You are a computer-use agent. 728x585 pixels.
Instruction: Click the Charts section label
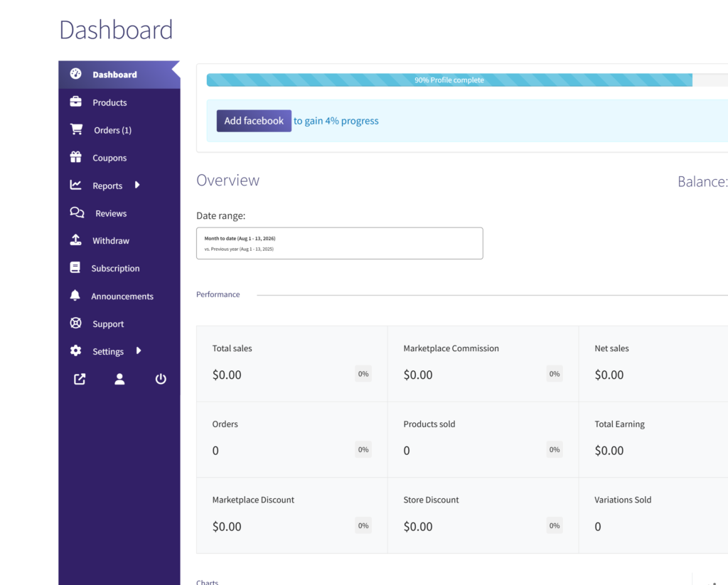coord(207,581)
